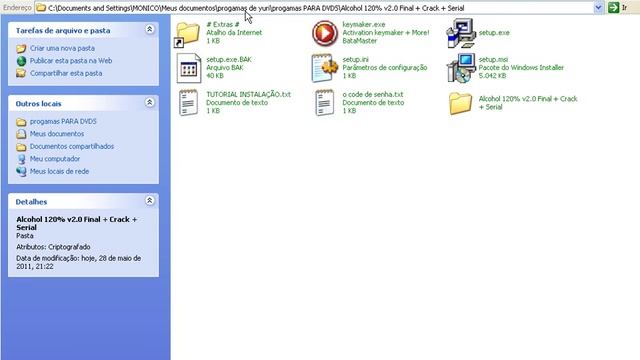This screenshot has height=360, width=640.
Task: Collapse the Tarefas de arquivo e pasta panel
Action: (x=149, y=29)
